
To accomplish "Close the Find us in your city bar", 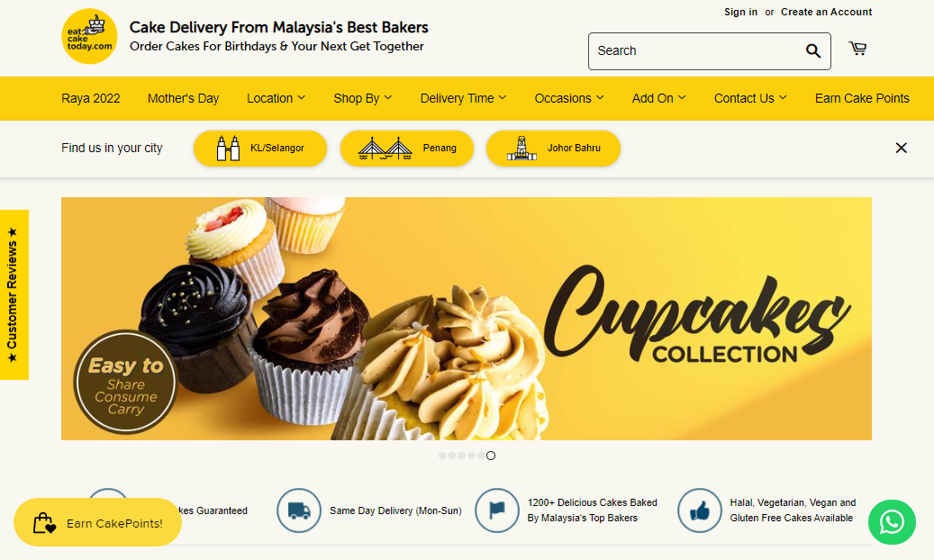I will (x=902, y=148).
